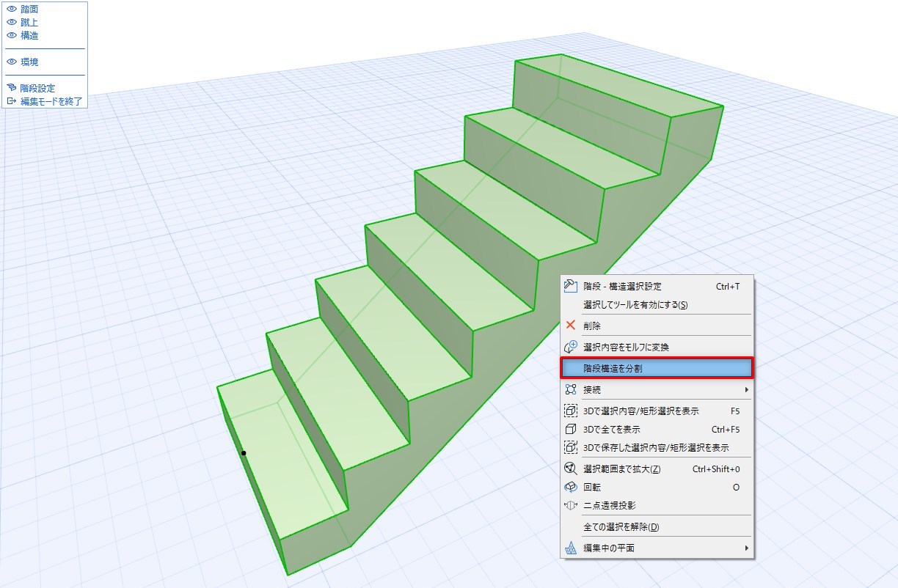Click 編集モードを終了 exit icon
This screenshot has height=588, width=898.
12,101
